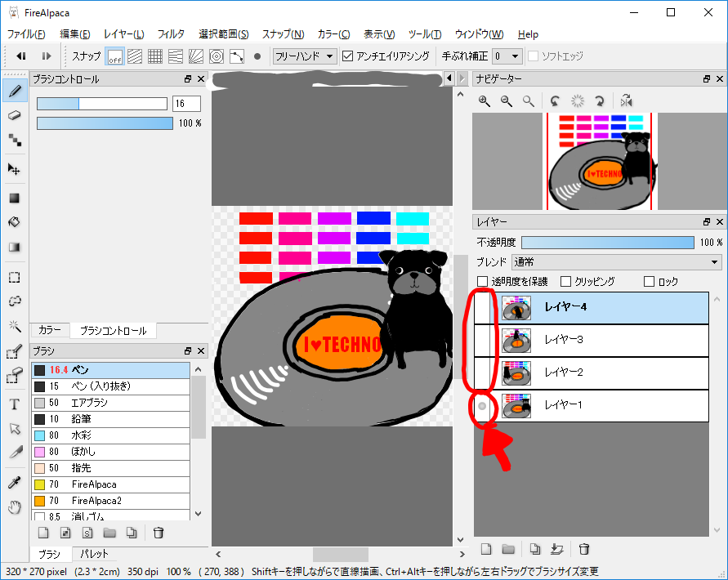Enable curve snap
This screenshot has height=580, width=728.
point(237,56)
